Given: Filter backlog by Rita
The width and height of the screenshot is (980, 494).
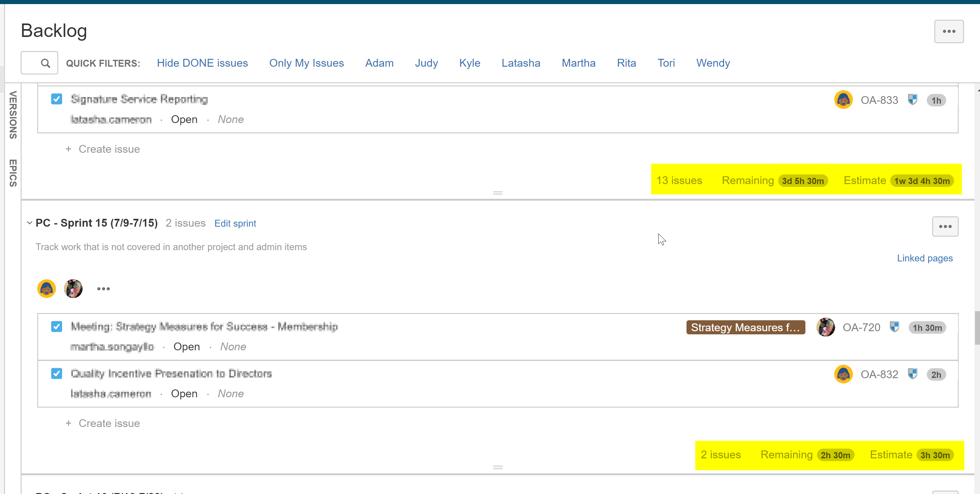Looking at the screenshot, I should point(626,63).
